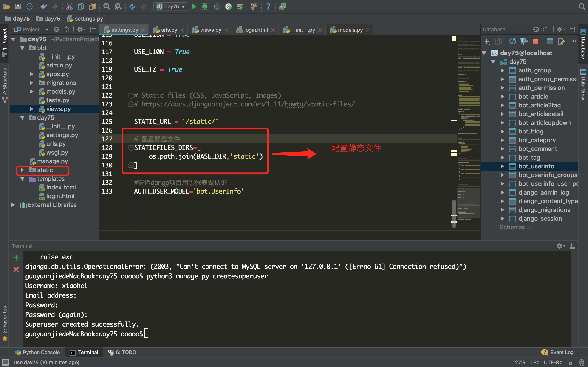Open the day75 run configuration dropdown
The image size is (588, 367).
point(170,7)
